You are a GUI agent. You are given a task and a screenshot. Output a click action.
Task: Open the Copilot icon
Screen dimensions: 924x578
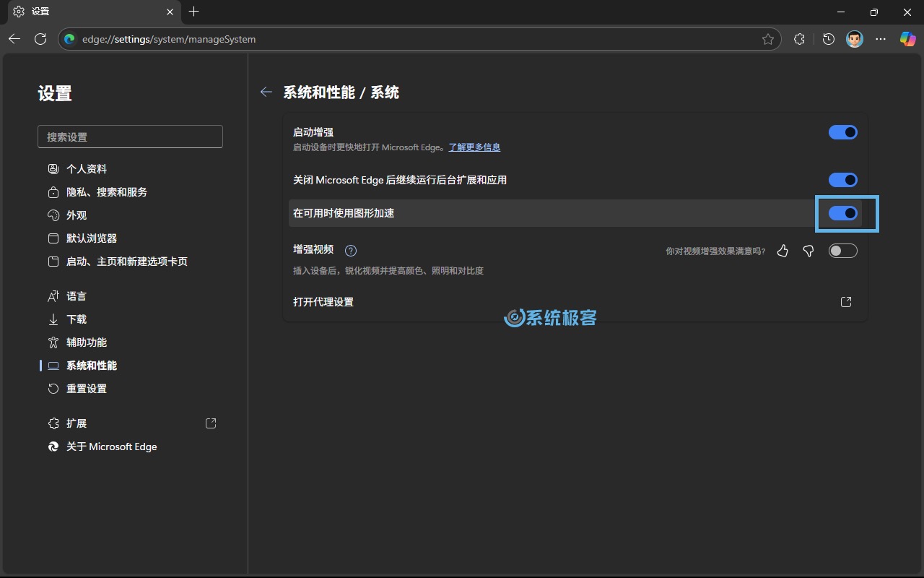pos(907,39)
